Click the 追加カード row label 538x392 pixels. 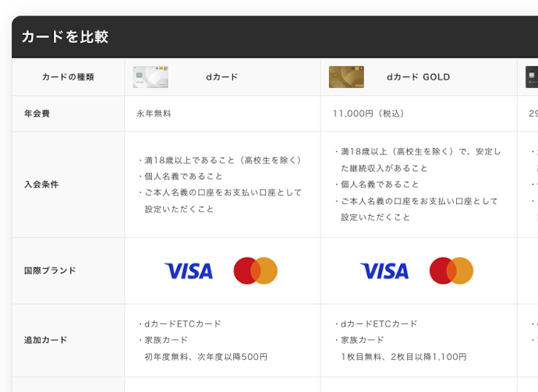tap(46, 340)
